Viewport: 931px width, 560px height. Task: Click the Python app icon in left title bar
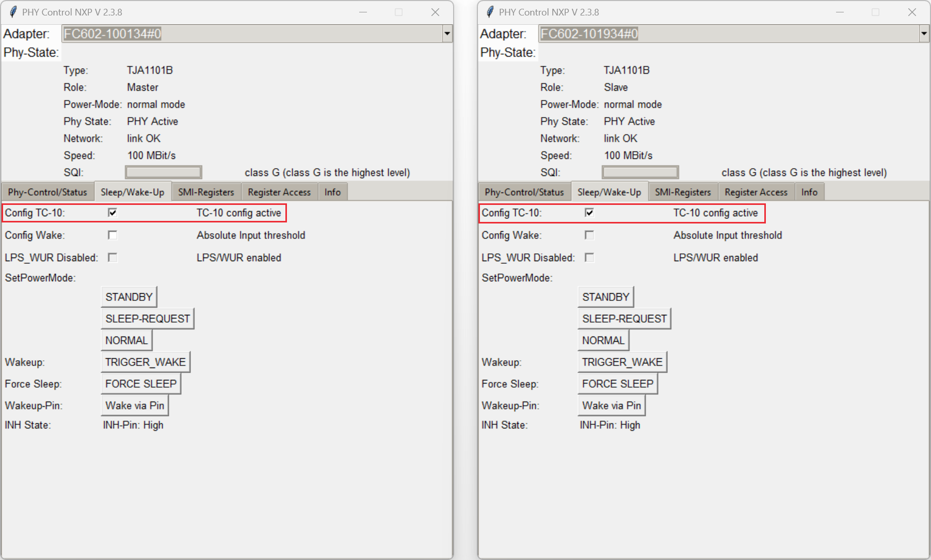(x=12, y=11)
